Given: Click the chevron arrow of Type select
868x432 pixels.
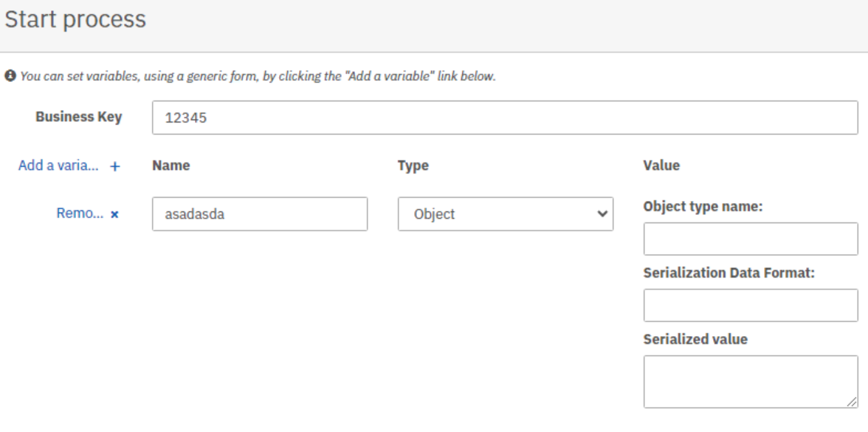Looking at the screenshot, I should coord(603,214).
